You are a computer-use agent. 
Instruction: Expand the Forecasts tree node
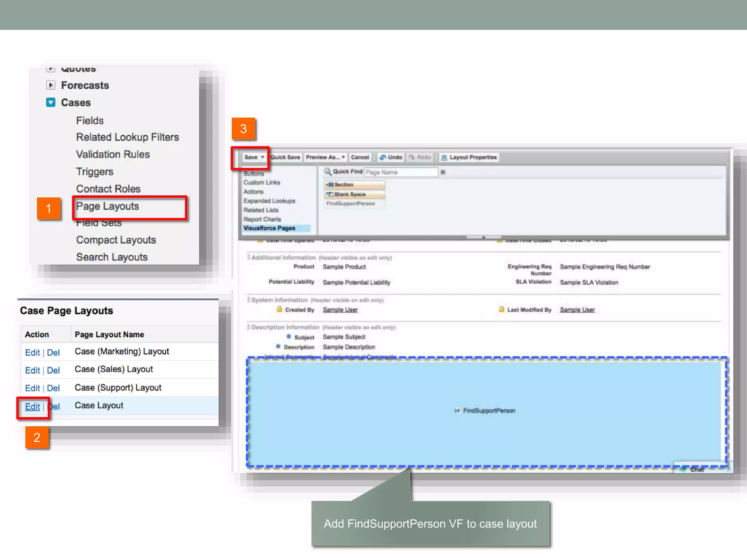click(x=51, y=85)
